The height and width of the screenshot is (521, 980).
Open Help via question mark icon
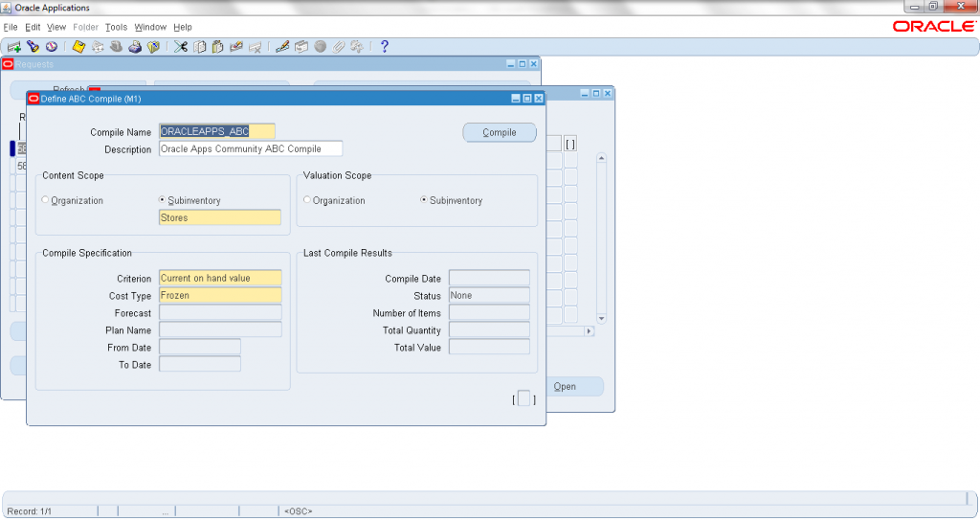pyautogui.click(x=385, y=47)
